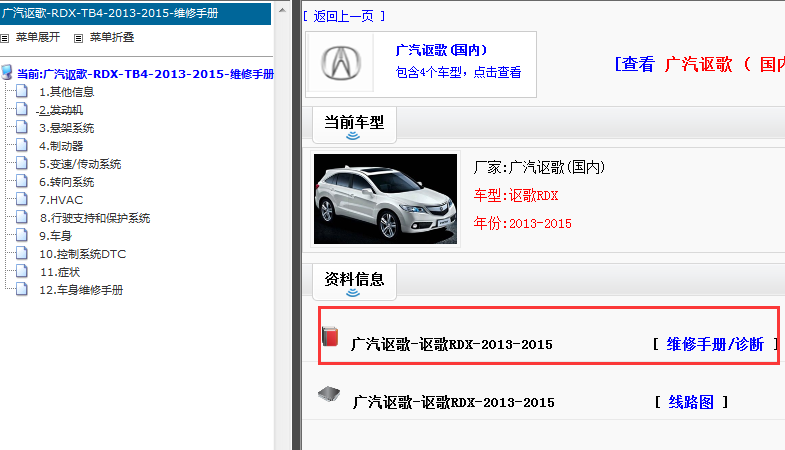Viewport: 785px width, 450px height.
Task: Click 包含4个车型，点击查看 link
Action: pos(458,73)
